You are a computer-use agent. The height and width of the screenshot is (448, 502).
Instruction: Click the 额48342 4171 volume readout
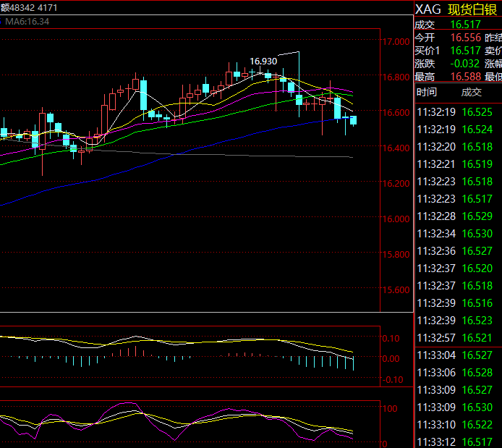(29, 8)
